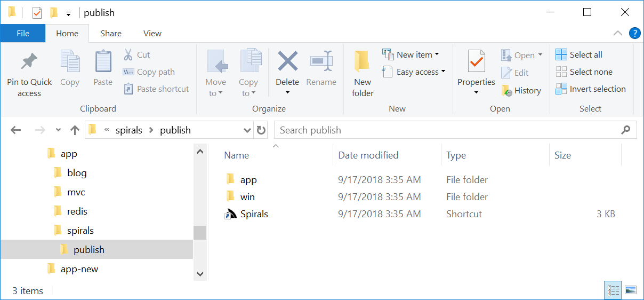Screen dimensions: 644x300
Task: Click Copy path in ribbon
Action: click(x=149, y=72)
